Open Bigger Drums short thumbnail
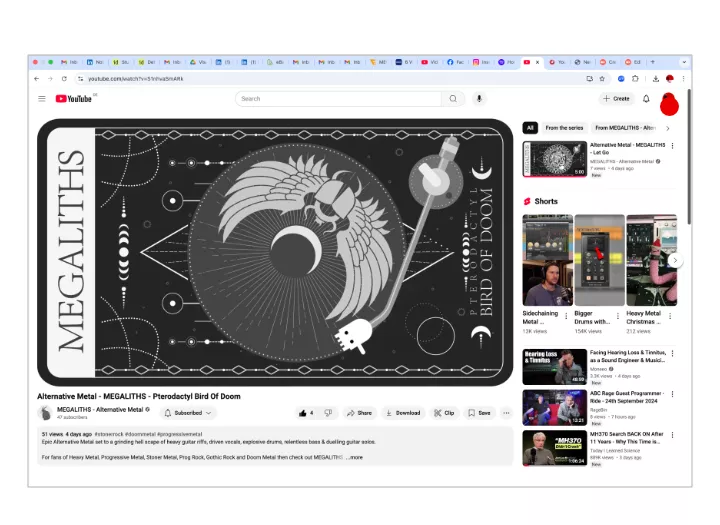This screenshot has width=720, height=525. coord(600,260)
